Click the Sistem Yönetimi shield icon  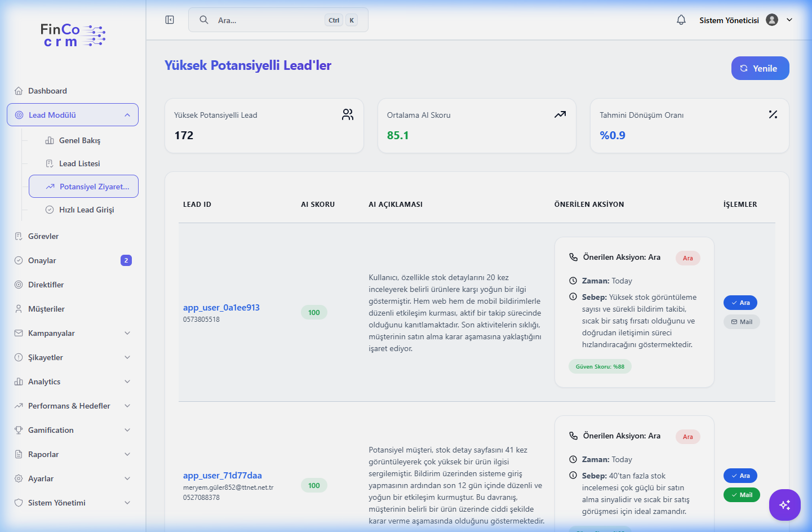(x=19, y=503)
